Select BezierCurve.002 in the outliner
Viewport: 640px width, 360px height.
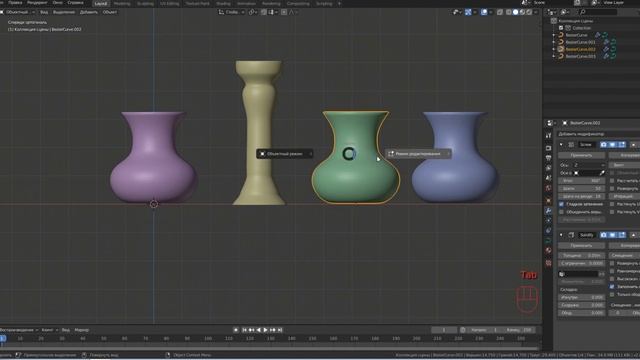click(x=580, y=49)
